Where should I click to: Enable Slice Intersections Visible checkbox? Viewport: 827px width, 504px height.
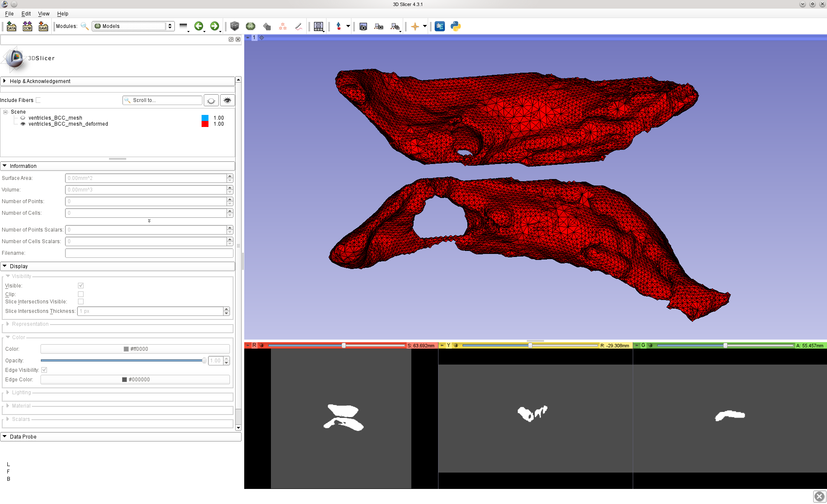81,302
